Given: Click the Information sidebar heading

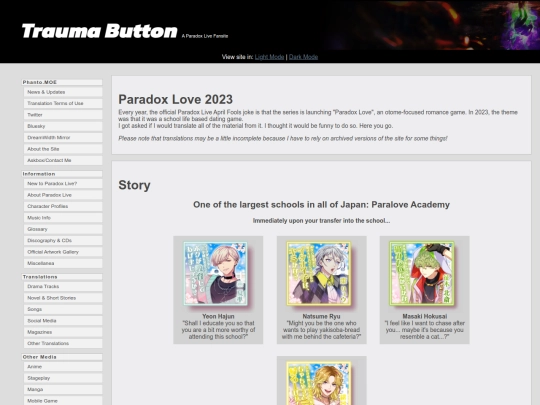Looking at the screenshot, I should 62,174.
